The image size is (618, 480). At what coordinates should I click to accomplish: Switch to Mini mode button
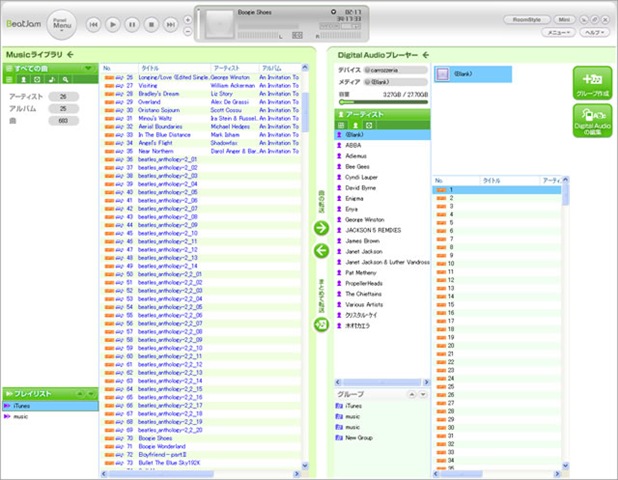coord(564,19)
